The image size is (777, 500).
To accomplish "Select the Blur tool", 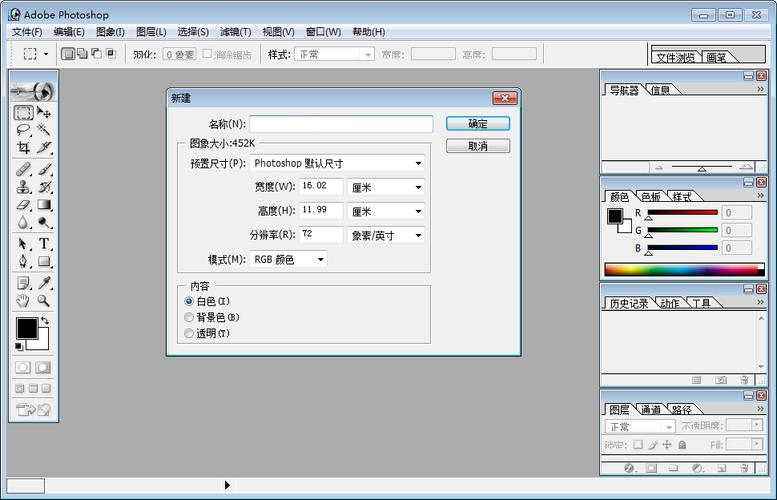I will point(23,222).
